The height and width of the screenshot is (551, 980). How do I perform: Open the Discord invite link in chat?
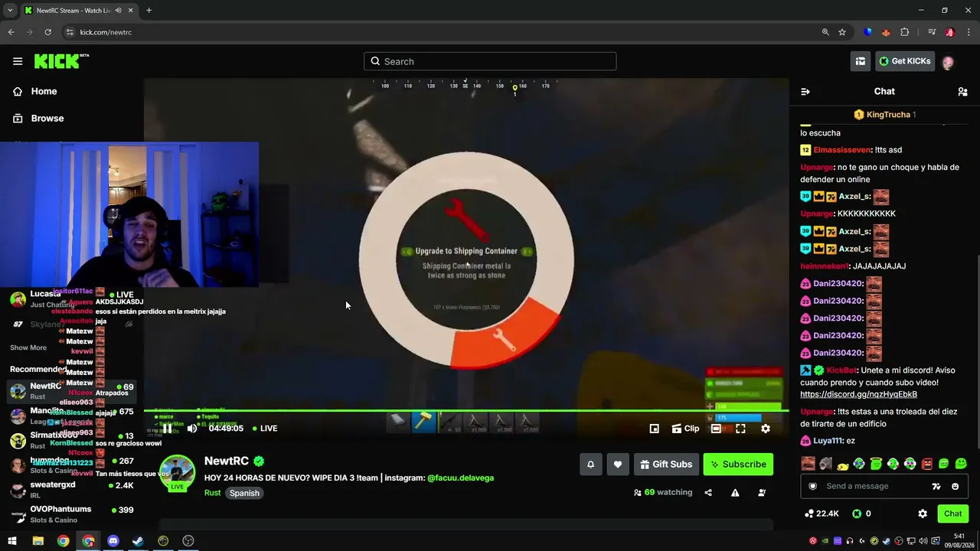click(x=858, y=395)
